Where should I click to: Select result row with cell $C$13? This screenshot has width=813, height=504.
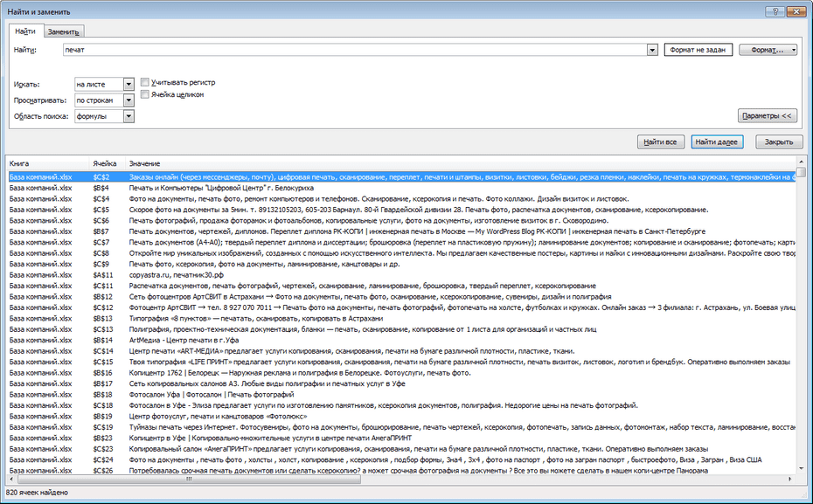[401, 329]
